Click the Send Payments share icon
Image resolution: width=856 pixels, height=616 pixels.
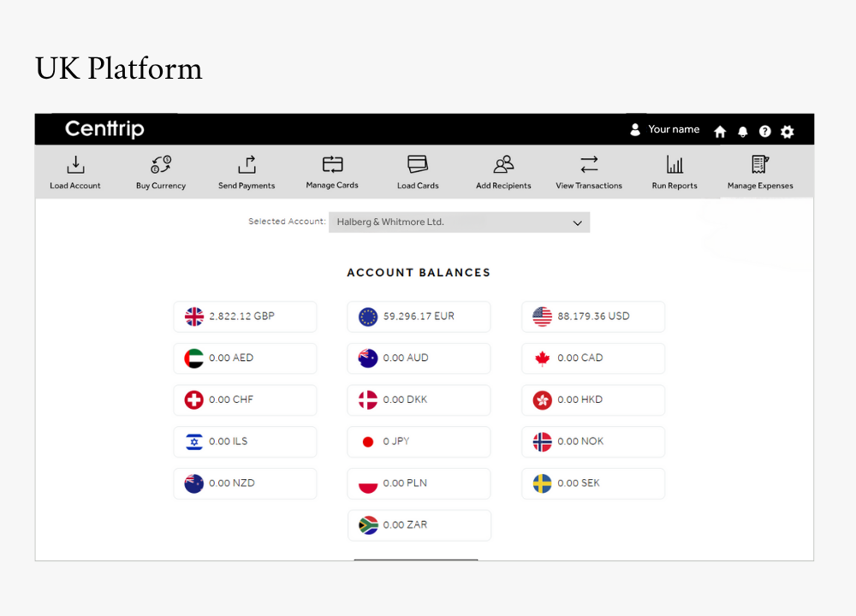[247, 164]
